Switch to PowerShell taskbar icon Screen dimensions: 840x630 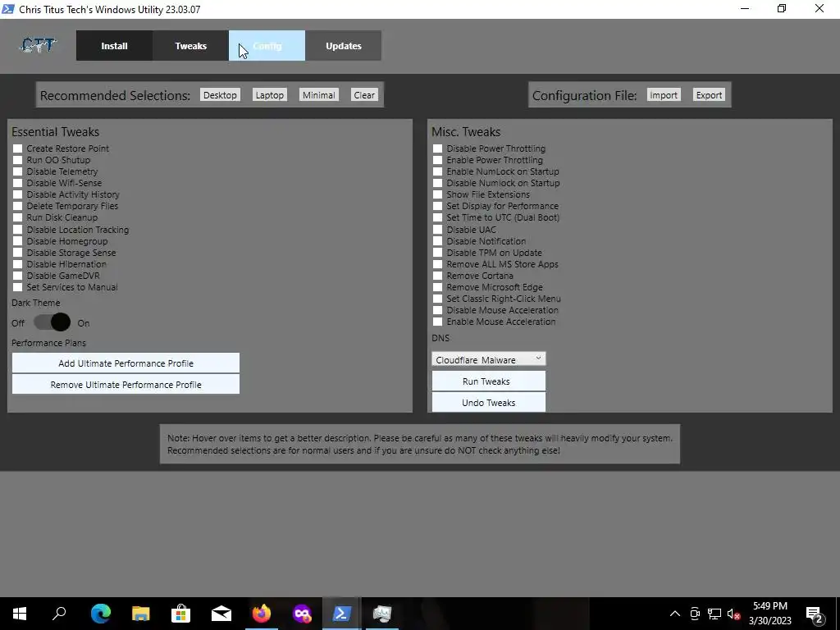pos(342,614)
